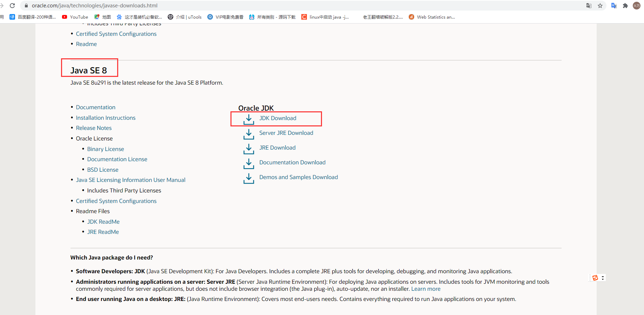Viewport: 644px width, 315px height.
Task: Open the 这才是装机必备软 bookmark
Action: click(x=139, y=17)
